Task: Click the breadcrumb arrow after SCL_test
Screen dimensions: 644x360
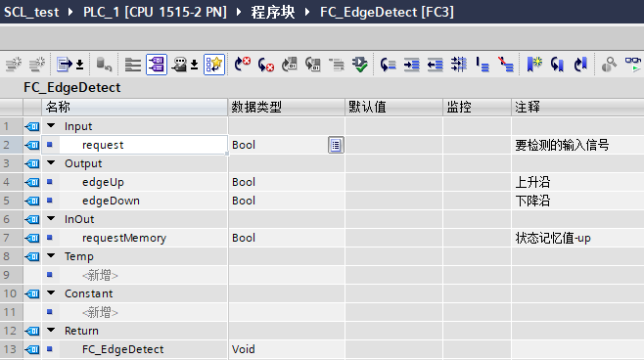Action: click(70, 12)
